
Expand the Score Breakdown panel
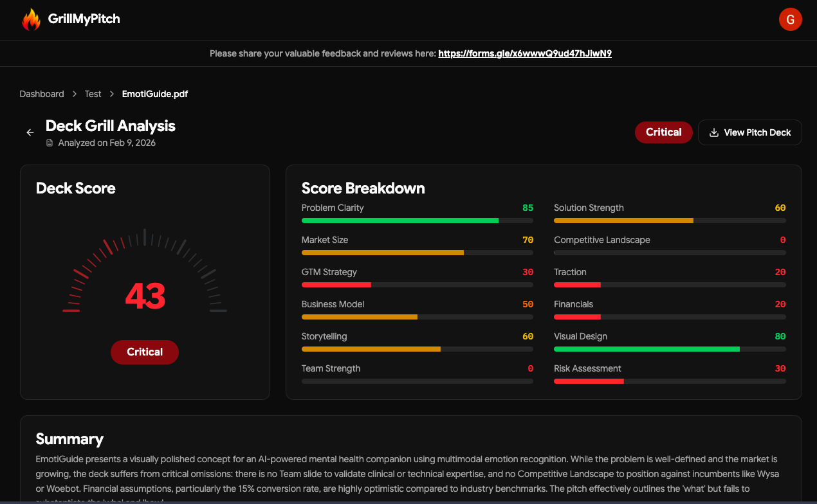pos(363,188)
